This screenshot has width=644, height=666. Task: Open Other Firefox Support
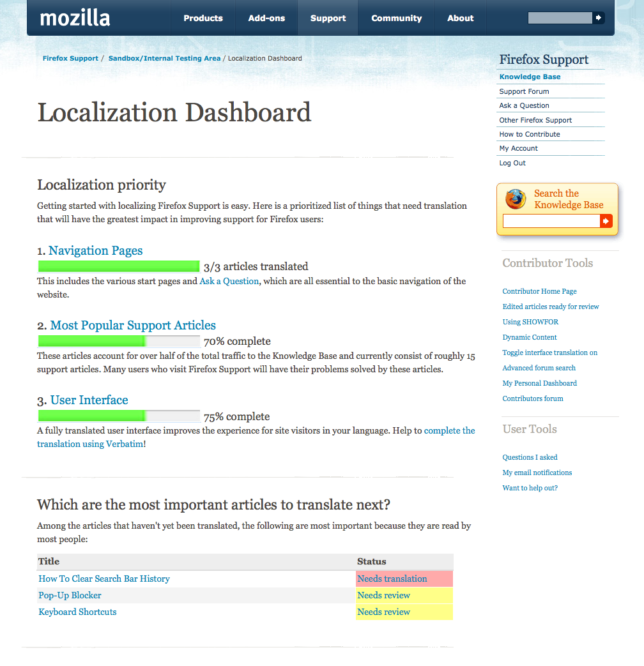(x=535, y=120)
